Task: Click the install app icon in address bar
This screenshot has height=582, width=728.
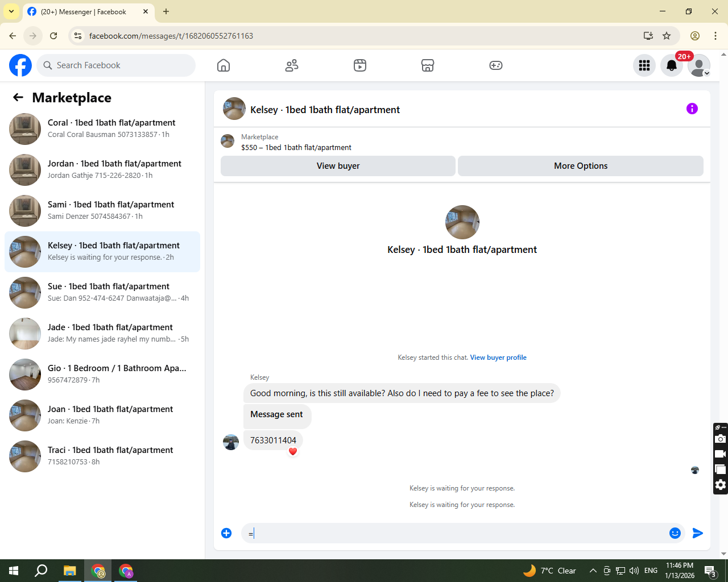Action: tap(648, 36)
